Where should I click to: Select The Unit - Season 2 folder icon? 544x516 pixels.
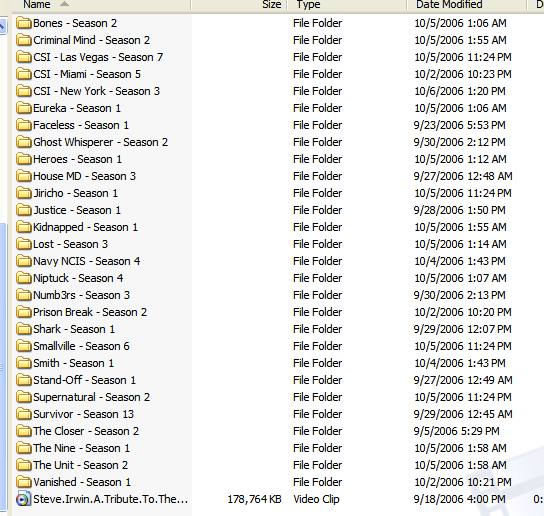pos(24,465)
